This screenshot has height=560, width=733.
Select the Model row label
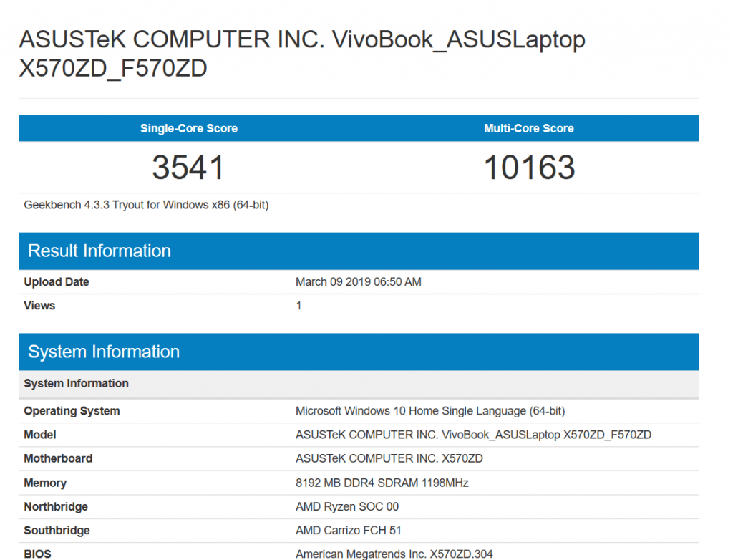[40, 435]
